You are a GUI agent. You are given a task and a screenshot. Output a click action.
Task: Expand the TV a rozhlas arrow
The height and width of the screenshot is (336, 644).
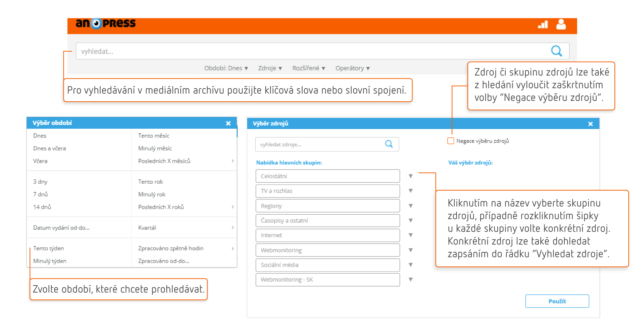pyautogui.click(x=411, y=191)
